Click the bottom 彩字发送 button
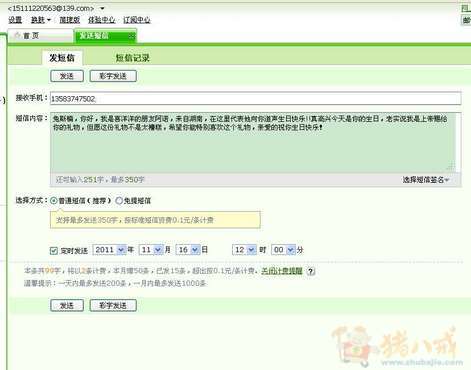The height and width of the screenshot is (370, 471). 113,305
